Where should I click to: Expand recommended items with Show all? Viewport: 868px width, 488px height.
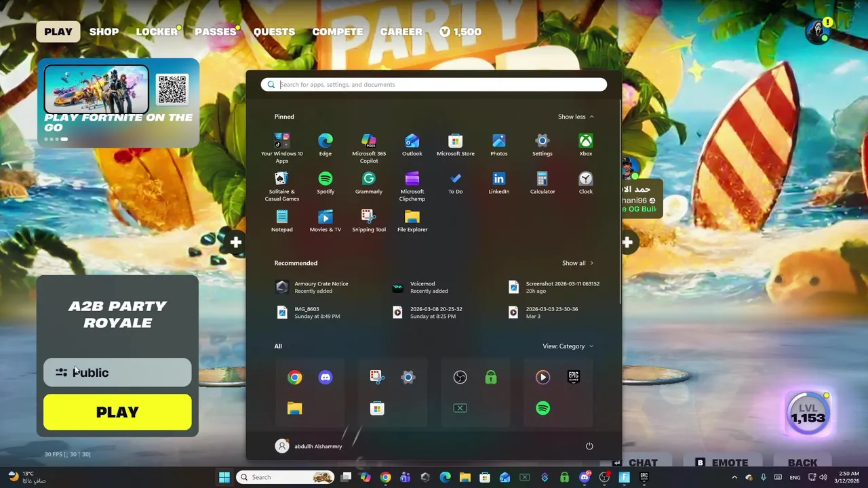tap(577, 263)
